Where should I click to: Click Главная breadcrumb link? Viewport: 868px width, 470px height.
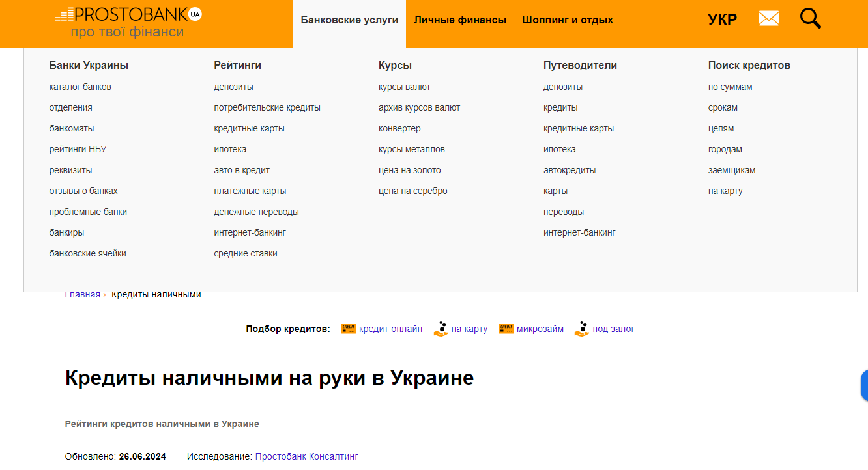(x=83, y=295)
